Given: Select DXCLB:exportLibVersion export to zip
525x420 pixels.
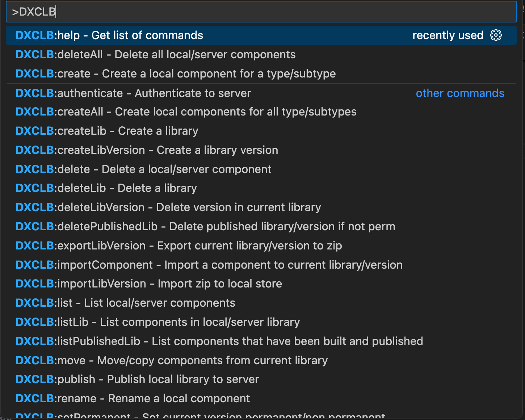Looking at the screenshot, I should [x=179, y=245].
